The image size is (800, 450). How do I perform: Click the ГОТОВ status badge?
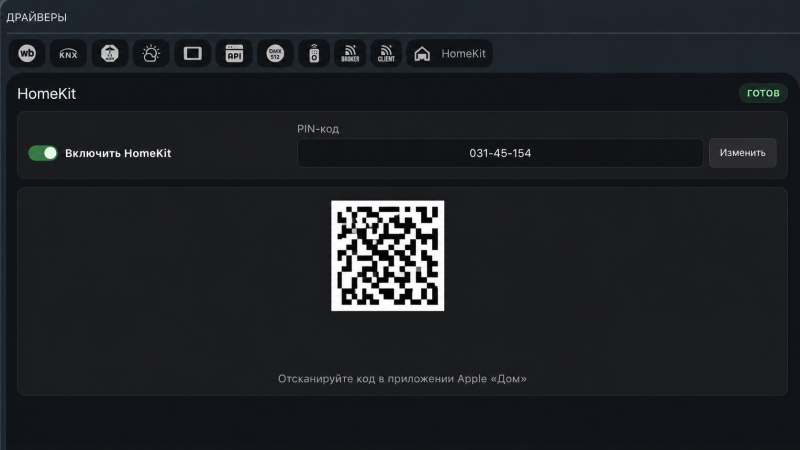pos(763,93)
